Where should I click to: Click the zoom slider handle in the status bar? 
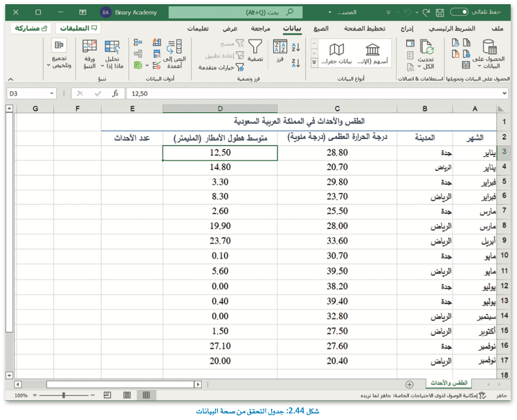tap(64, 395)
